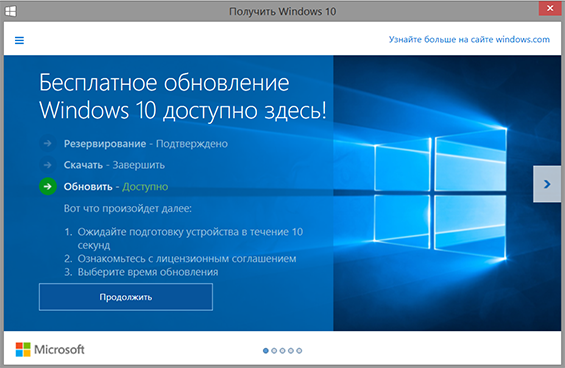Click the Windows logo in the title bar
This screenshot has width=565, height=368.
10,11
